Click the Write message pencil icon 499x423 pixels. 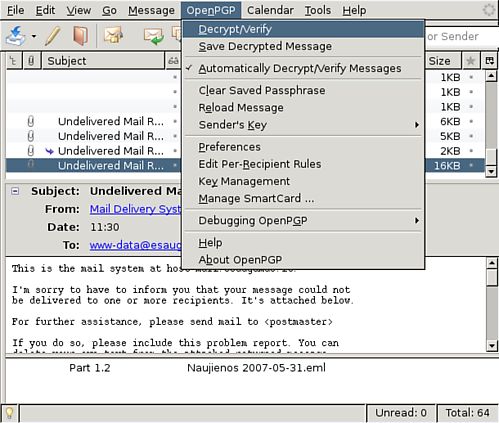(53, 36)
